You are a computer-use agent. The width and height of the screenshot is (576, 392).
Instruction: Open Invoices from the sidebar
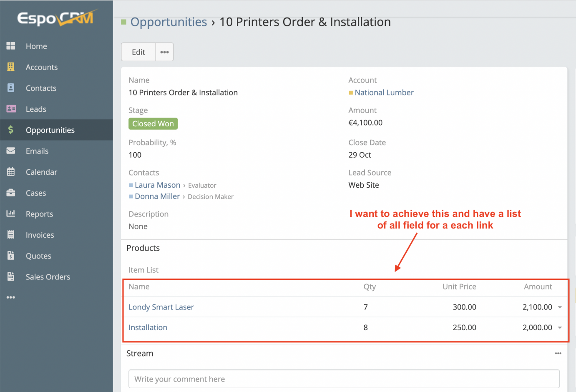click(40, 235)
